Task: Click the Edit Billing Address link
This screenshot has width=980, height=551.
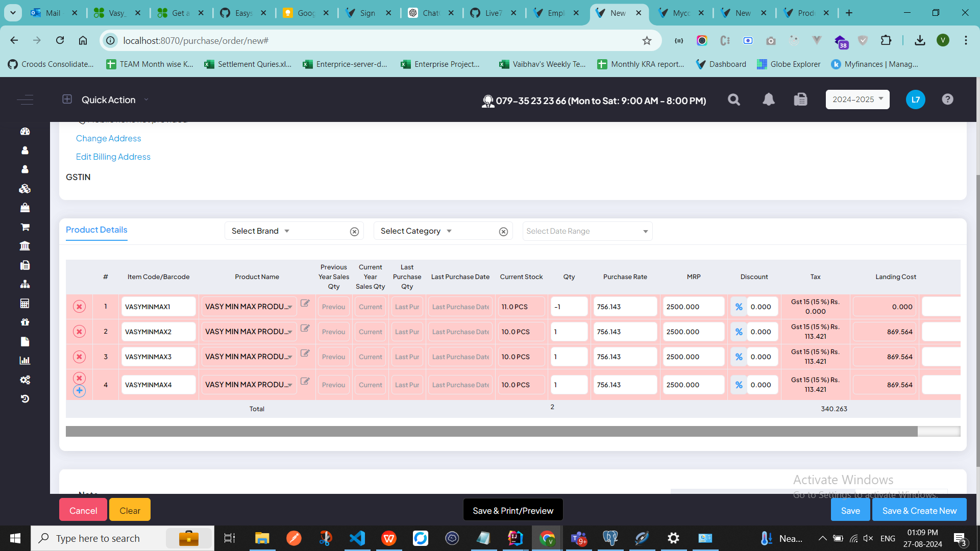Action: coord(113,157)
